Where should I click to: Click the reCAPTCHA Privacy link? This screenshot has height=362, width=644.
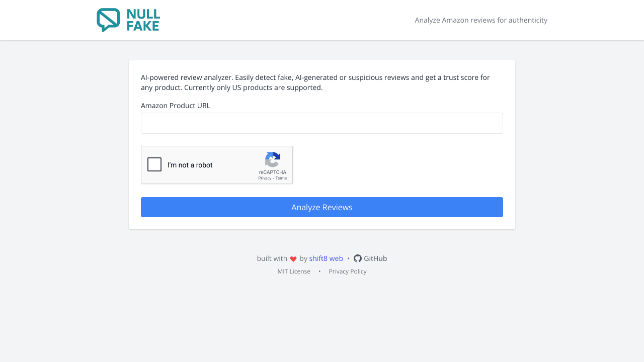coord(265,178)
